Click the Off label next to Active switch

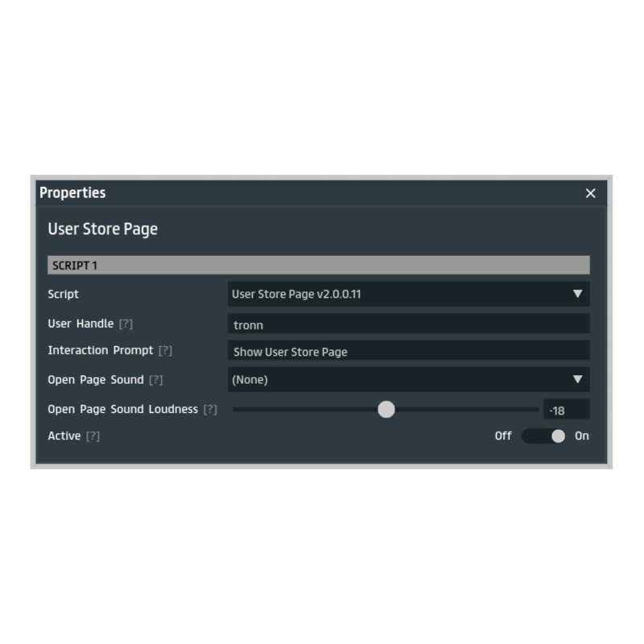coord(503,436)
